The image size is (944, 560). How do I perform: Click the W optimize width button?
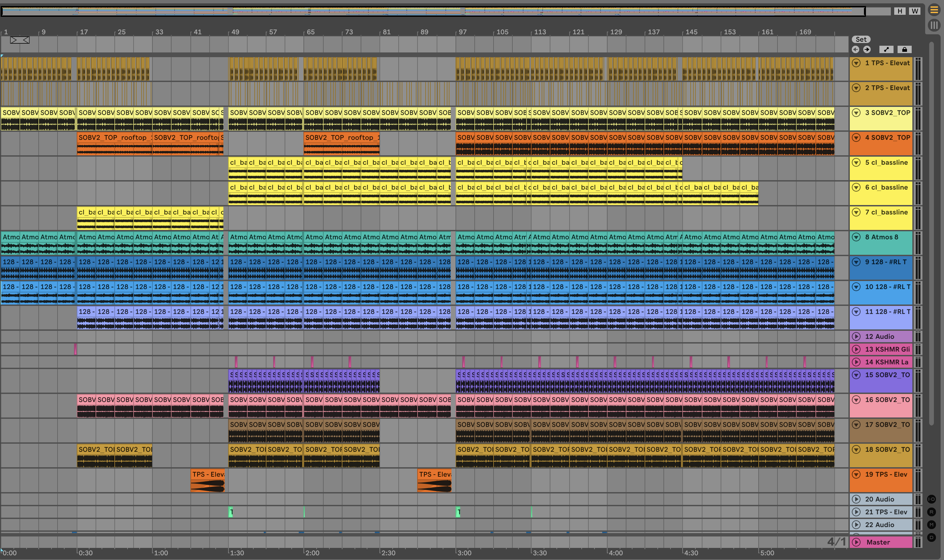click(914, 11)
